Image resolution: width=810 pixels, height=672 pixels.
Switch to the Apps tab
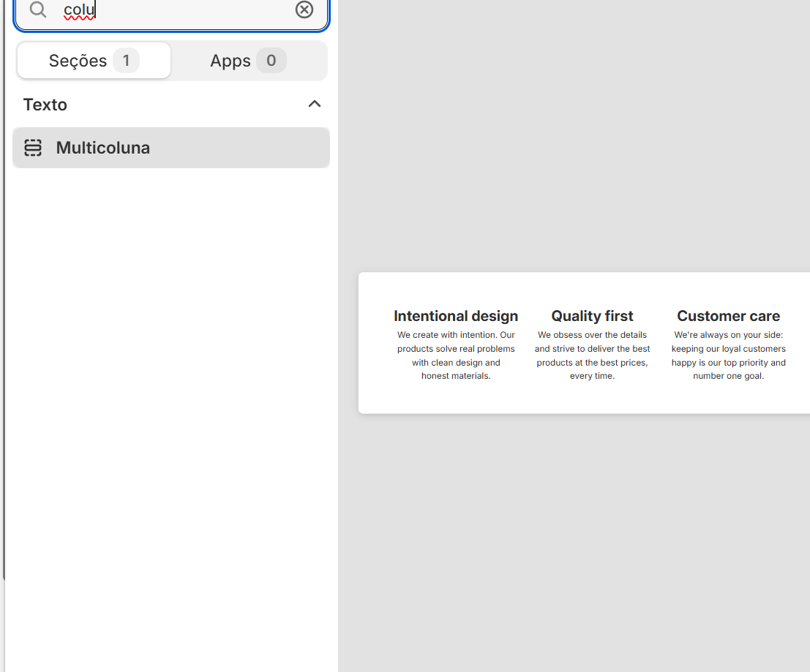pyautogui.click(x=230, y=61)
